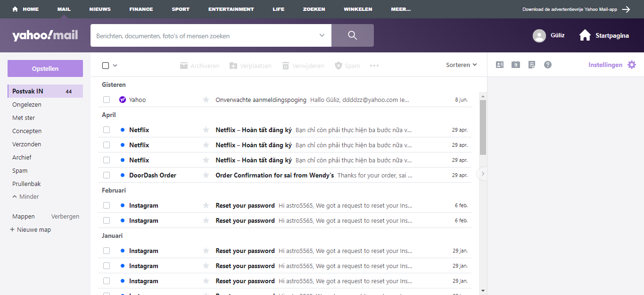Star the Yahoo Onverwachte aanmeldingspoging email
The width and height of the screenshot is (644, 295).
[x=206, y=100]
